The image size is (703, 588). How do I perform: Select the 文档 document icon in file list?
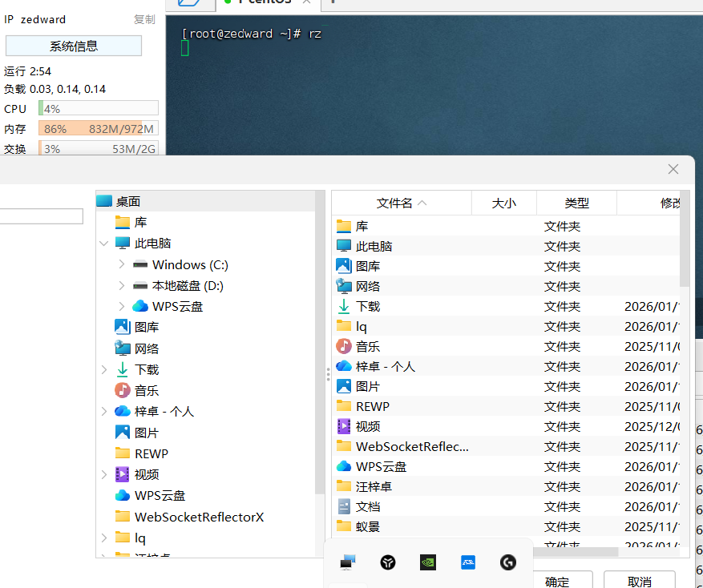click(x=344, y=506)
